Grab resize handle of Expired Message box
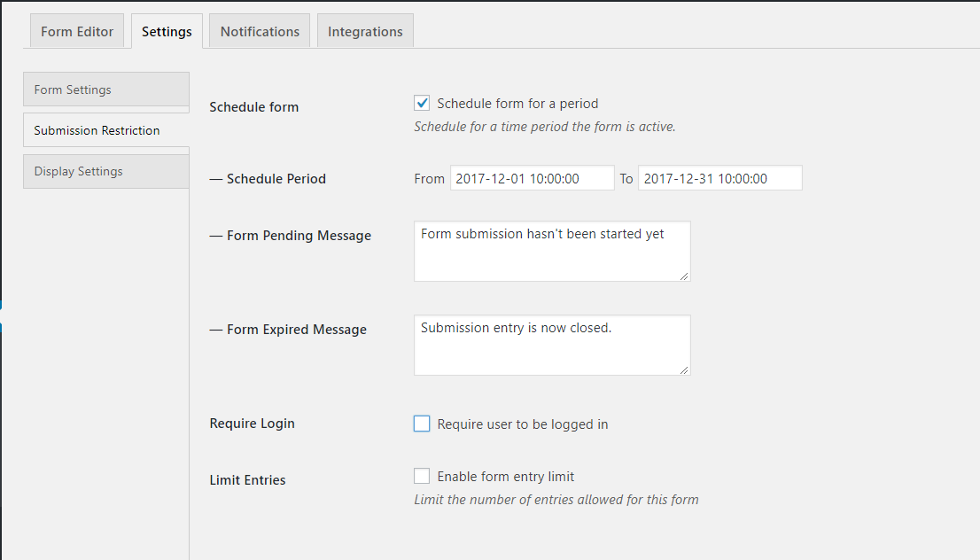This screenshot has width=980, height=560. [x=684, y=369]
